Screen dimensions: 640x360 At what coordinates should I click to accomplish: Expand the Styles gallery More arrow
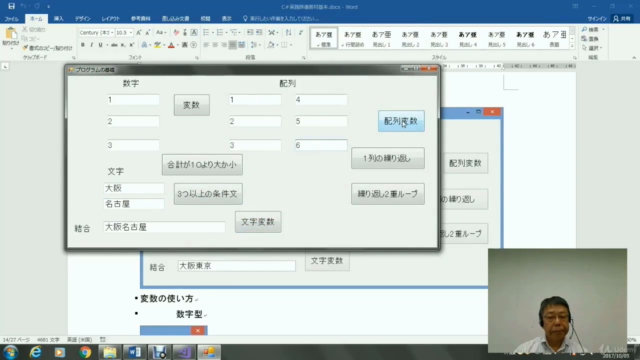pos(572,46)
